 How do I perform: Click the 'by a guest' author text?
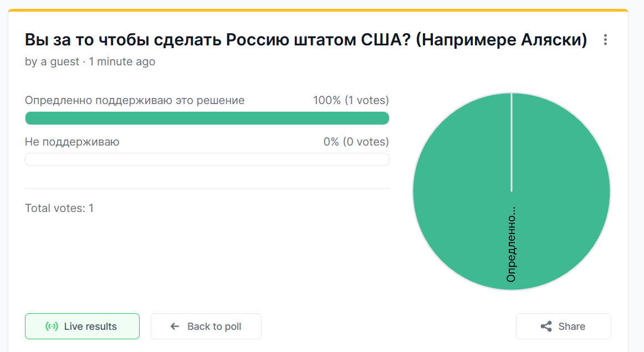(x=52, y=62)
